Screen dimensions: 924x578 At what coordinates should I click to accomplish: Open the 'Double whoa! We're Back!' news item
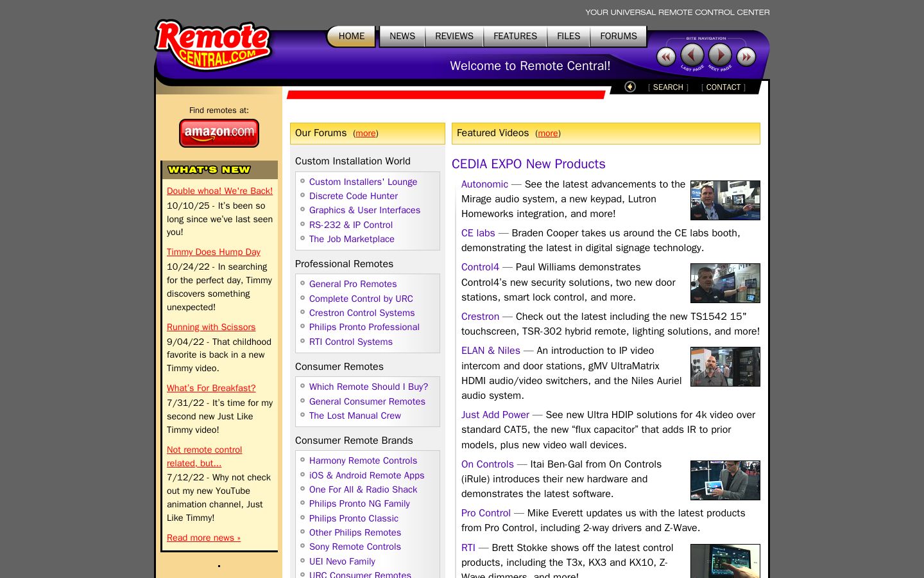(x=219, y=191)
